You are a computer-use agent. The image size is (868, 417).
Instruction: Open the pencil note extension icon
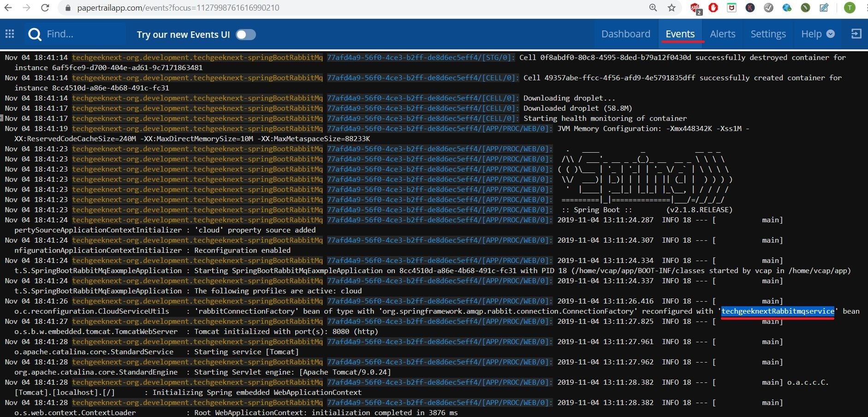click(x=824, y=8)
